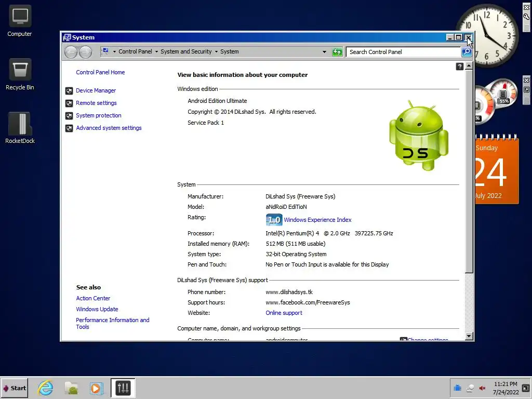Viewport: 532px width, 399px height.
Task: Select the Control Panel breadcrumb
Action: (x=135, y=51)
